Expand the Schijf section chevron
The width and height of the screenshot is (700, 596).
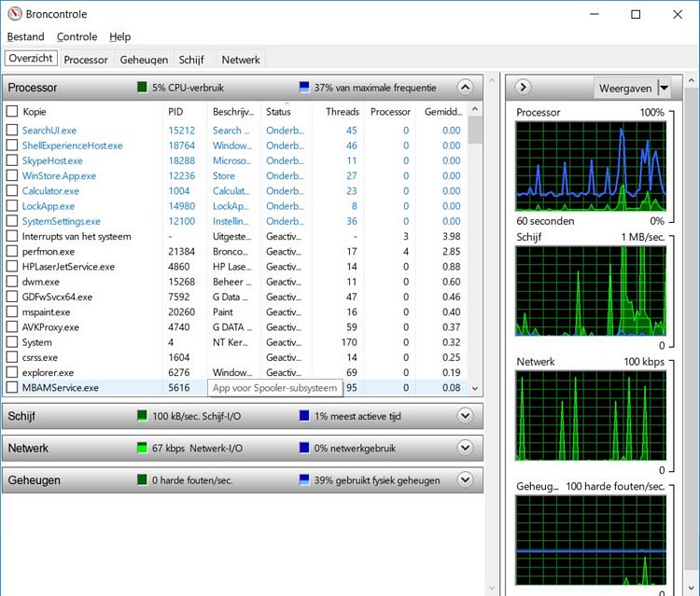coord(465,416)
